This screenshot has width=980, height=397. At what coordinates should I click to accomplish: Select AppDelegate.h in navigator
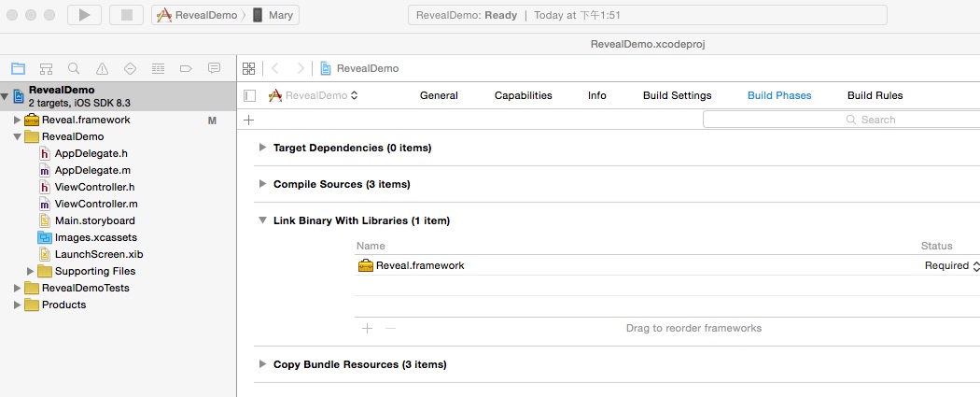click(x=91, y=153)
